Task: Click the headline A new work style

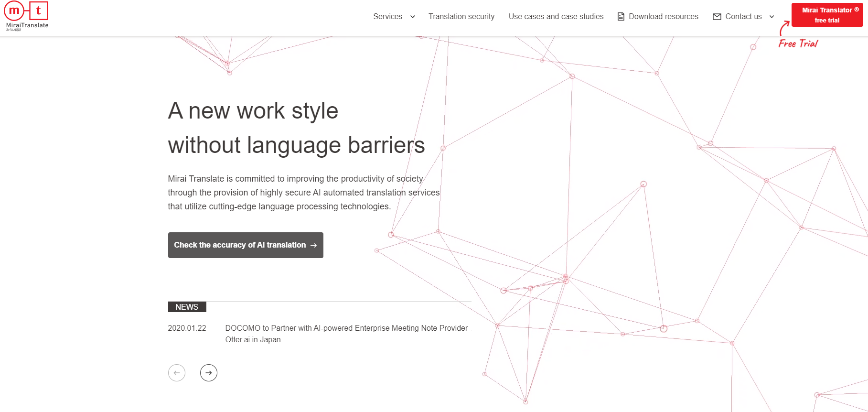Action: [253, 111]
